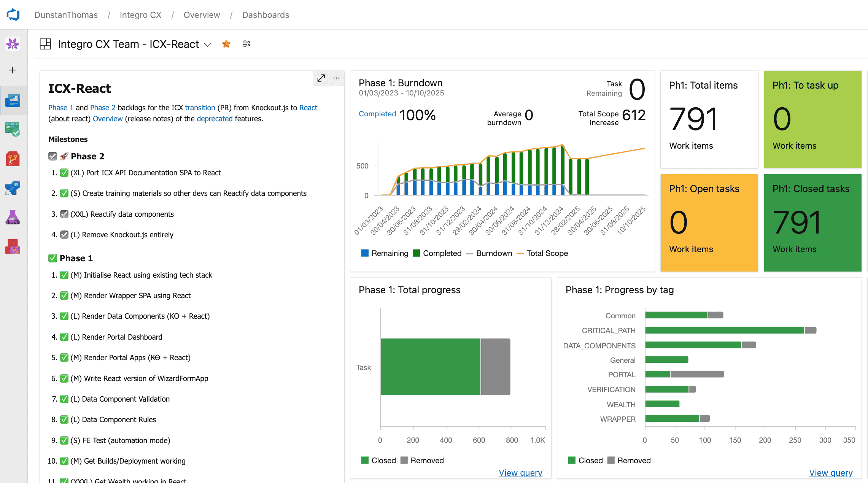
Task: Toggle checkbox for FE Test automation mode
Action: [64, 440]
